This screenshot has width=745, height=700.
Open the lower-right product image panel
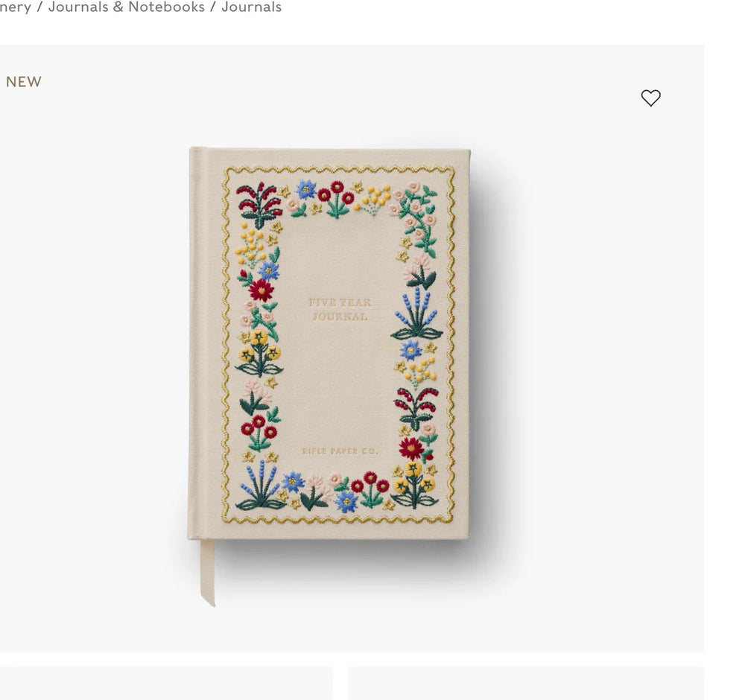coord(526,683)
